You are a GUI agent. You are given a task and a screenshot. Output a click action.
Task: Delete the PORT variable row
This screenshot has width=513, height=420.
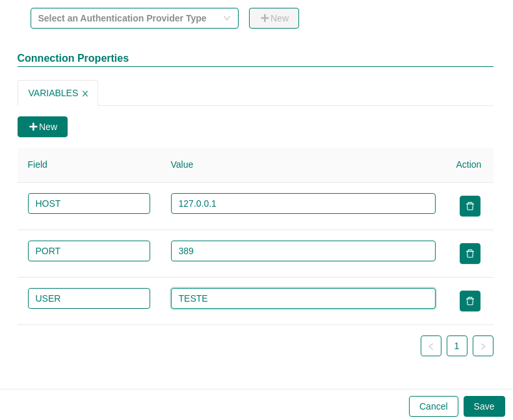point(469,254)
